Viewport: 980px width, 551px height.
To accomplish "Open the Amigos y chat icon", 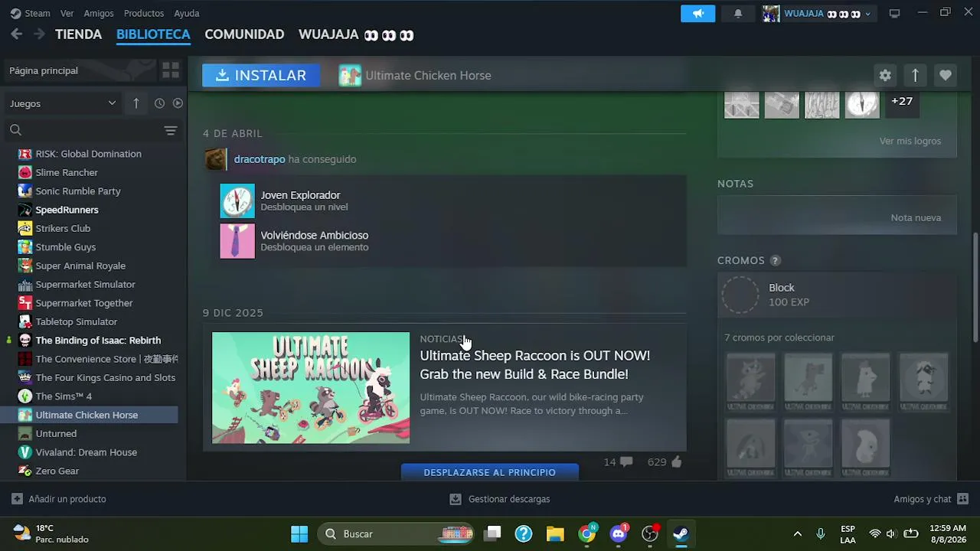I will pyautogui.click(x=963, y=499).
